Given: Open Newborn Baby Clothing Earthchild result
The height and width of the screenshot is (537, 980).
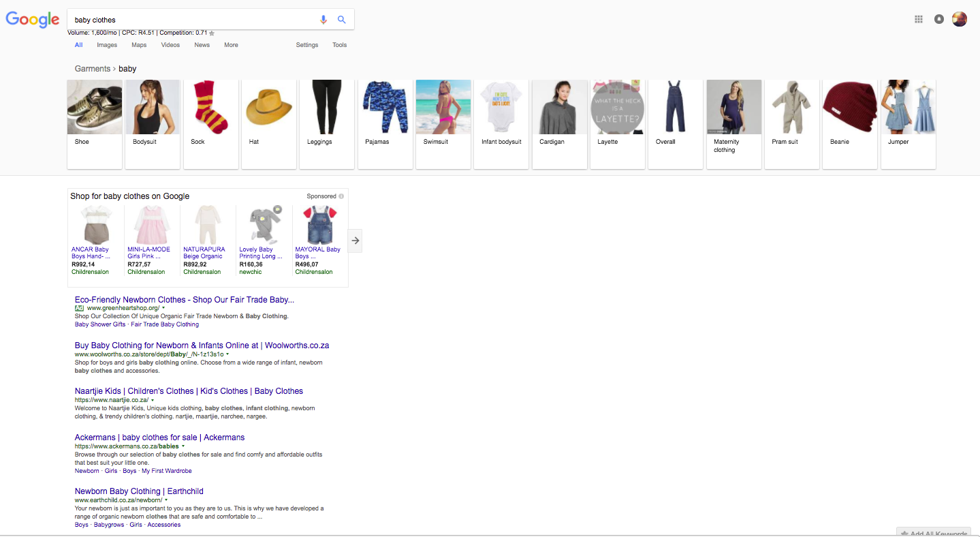Looking at the screenshot, I should click(x=139, y=491).
